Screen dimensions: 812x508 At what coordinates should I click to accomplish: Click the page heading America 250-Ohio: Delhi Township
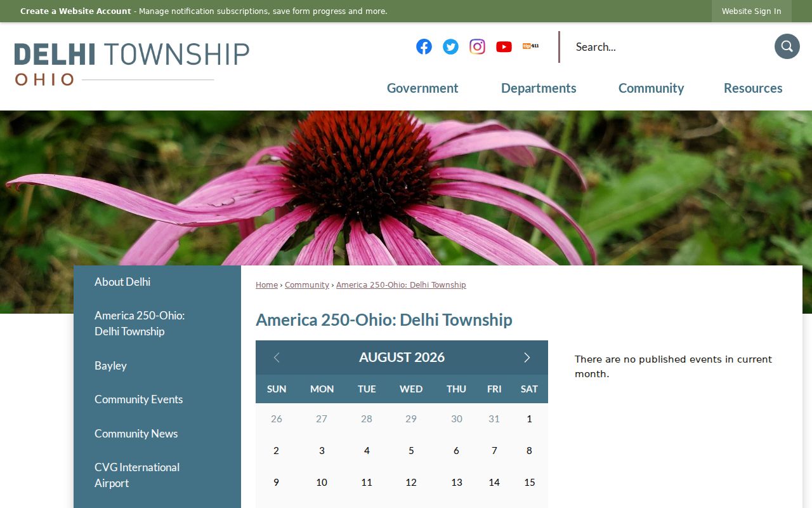coord(384,319)
